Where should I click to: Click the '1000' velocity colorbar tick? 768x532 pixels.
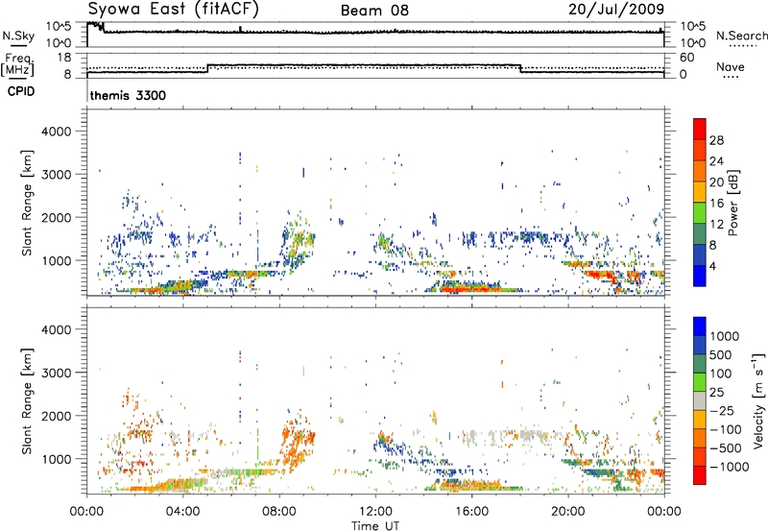pyautogui.click(x=725, y=336)
